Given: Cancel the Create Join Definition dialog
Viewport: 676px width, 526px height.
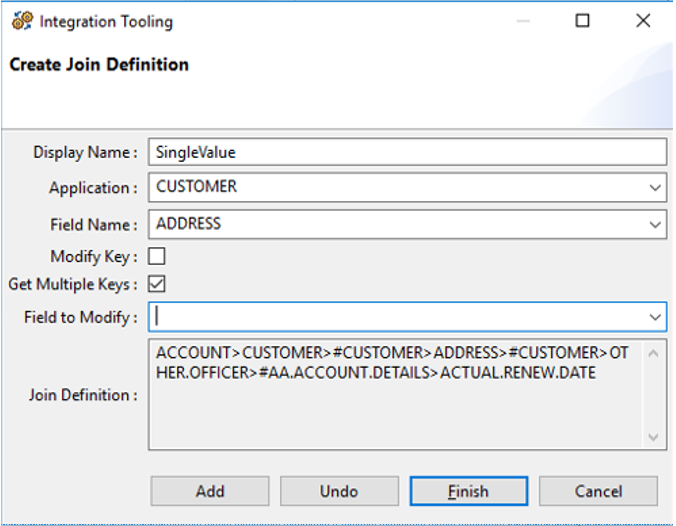Looking at the screenshot, I should click(x=598, y=491).
